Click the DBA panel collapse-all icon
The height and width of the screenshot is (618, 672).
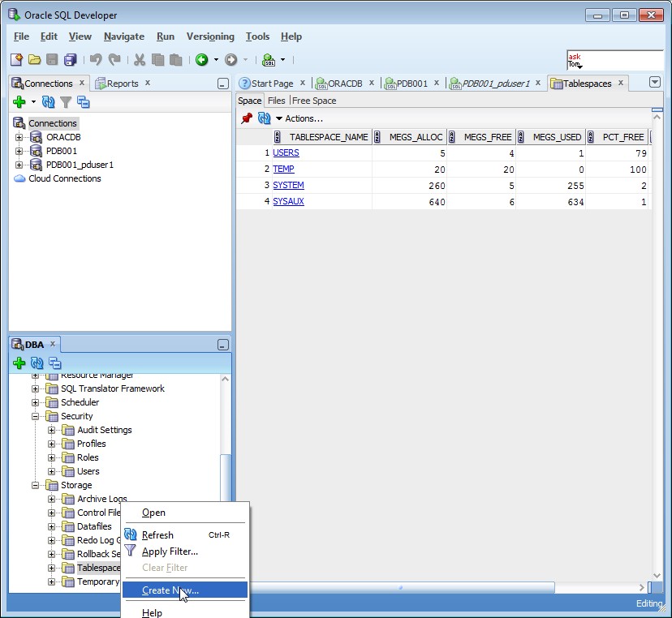pos(55,363)
